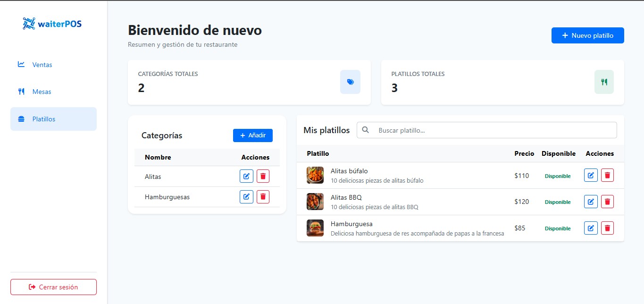Open the Ventas section
Screen dimensions: 644x304
point(42,65)
